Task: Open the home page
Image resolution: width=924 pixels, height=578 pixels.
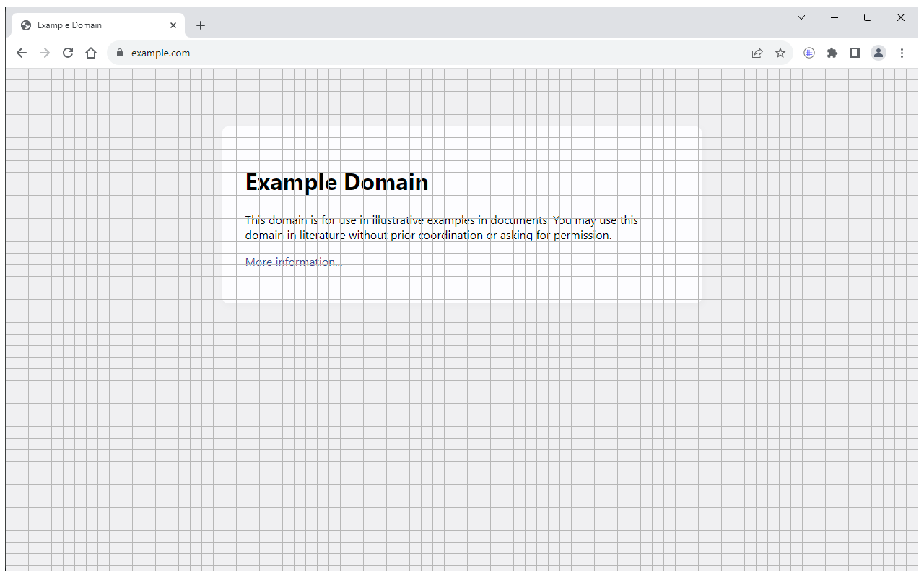Action: pyautogui.click(x=91, y=53)
